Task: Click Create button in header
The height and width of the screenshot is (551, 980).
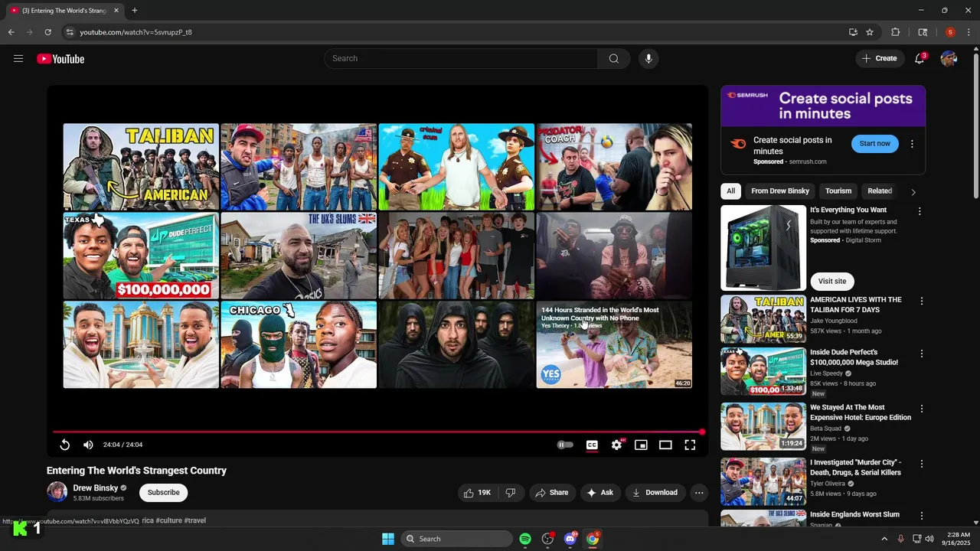Action: pos(879,59)
